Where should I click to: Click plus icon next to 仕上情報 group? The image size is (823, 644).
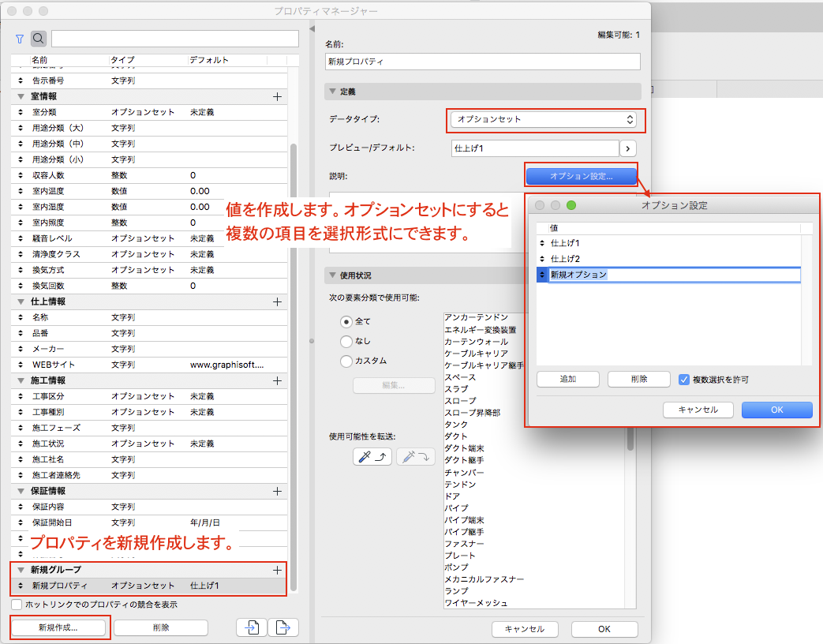point(277,301)
